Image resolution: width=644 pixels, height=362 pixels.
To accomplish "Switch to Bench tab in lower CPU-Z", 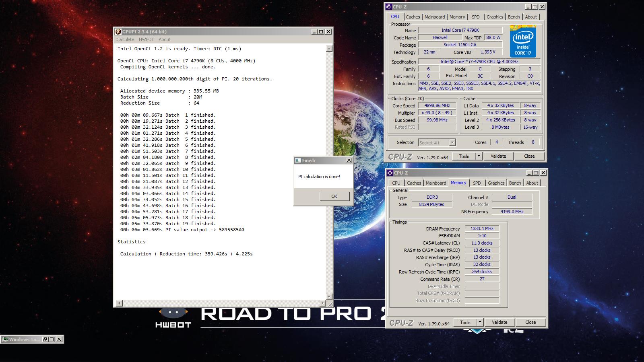I will pos(515,183).
